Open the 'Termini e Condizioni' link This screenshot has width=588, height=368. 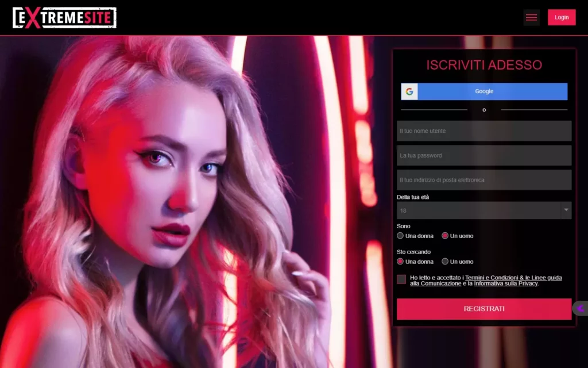[x=490, y=278]
